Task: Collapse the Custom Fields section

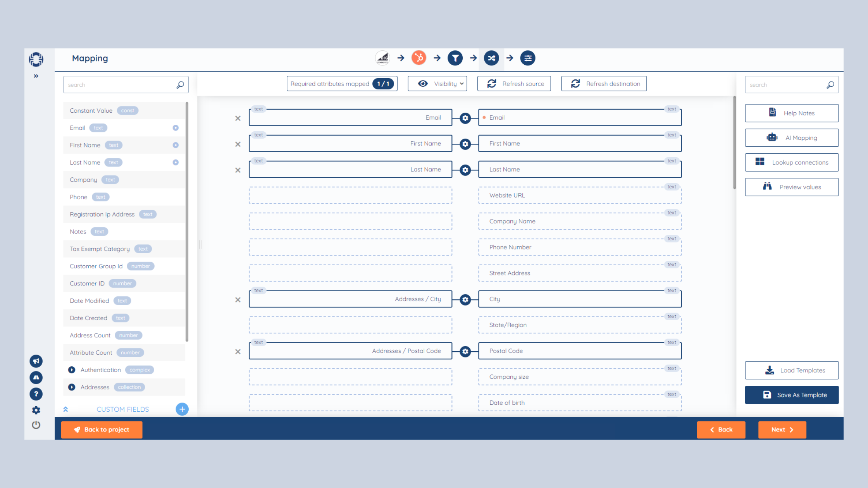Action: [x=65, y=409]
